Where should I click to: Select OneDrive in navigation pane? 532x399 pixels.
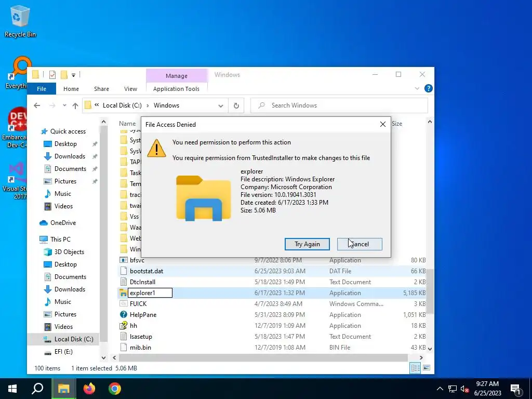[x=63, y=223]
